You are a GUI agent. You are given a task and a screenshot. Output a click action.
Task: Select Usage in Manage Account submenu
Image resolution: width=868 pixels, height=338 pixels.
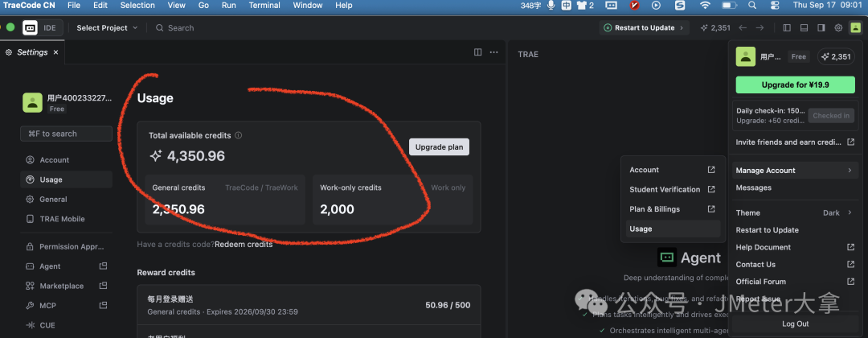[x=673, y=229]
